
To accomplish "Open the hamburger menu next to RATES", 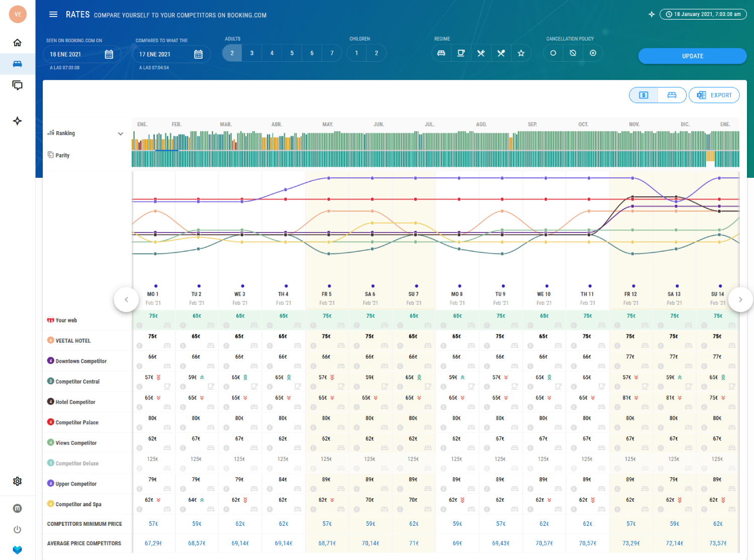I will tap(53, 15).
